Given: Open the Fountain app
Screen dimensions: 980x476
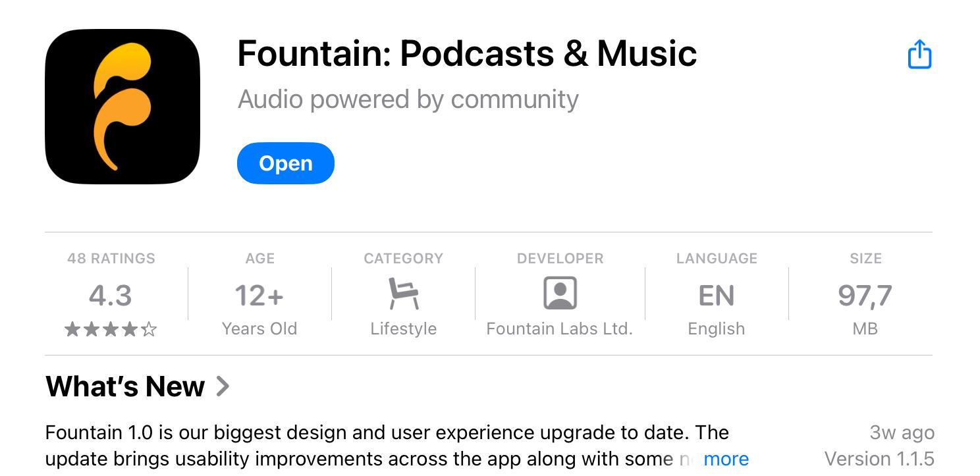Looking at the screenshot, I should click(x=286, y=163).
